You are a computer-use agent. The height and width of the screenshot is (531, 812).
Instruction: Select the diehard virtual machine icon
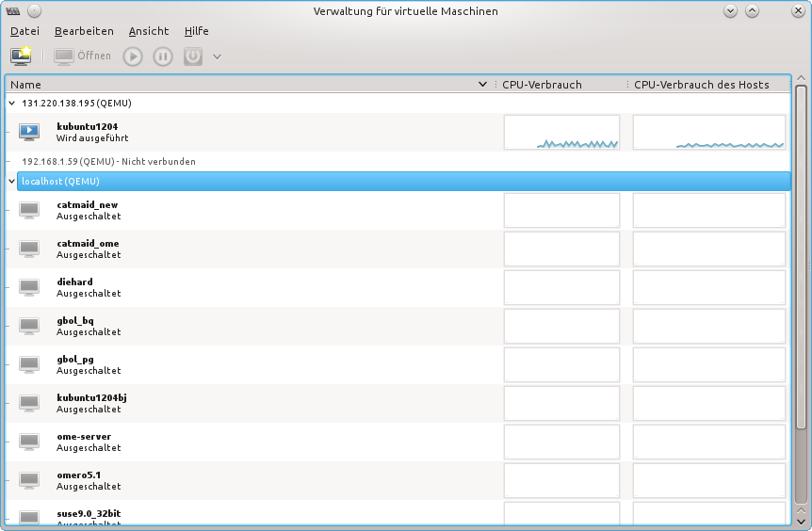(x=30, y=287)
